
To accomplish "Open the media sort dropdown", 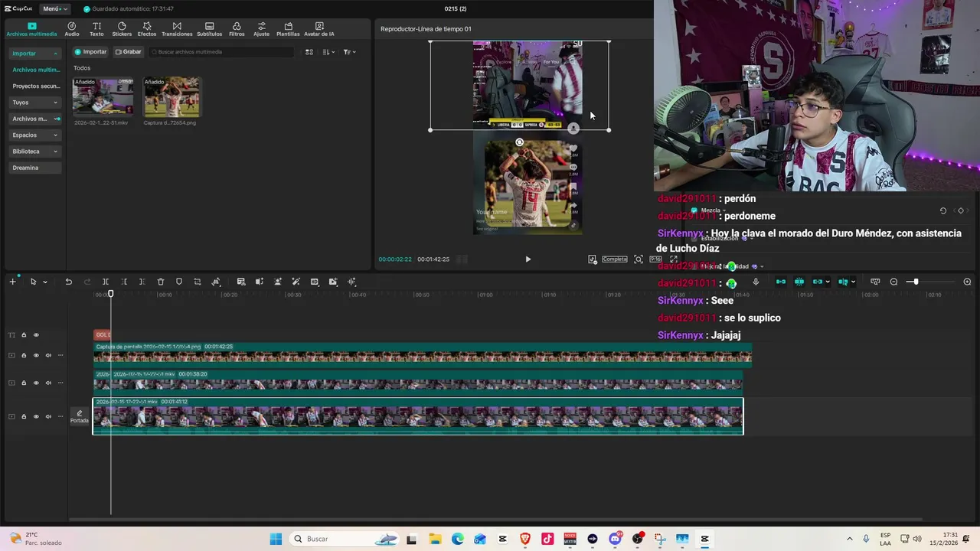I will click(x=328, y=52).
